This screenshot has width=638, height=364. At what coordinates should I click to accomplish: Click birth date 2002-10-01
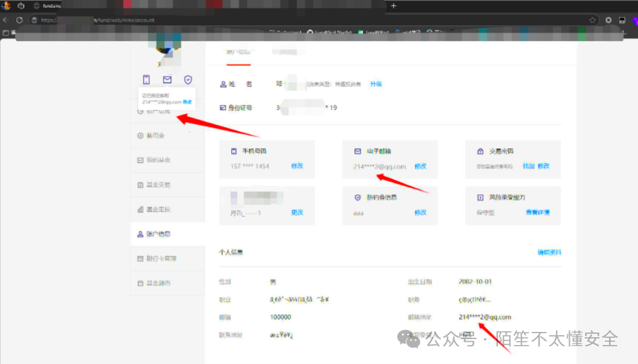coord(476,282)
